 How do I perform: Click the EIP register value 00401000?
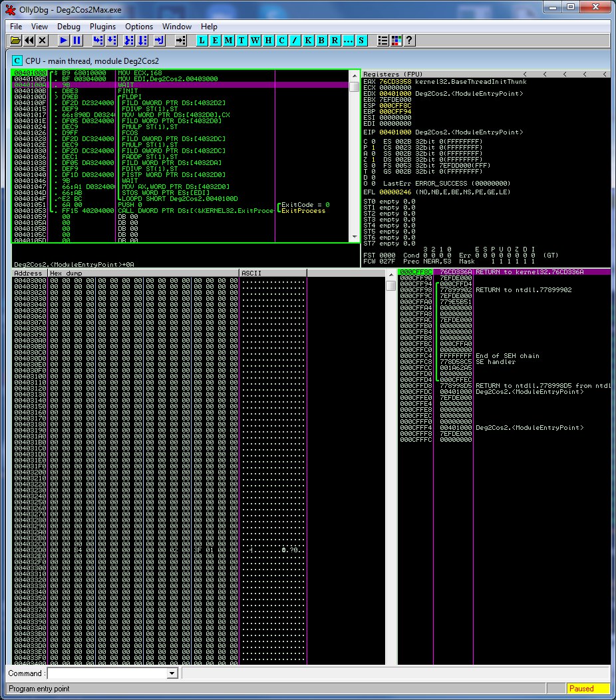point(395,132)
